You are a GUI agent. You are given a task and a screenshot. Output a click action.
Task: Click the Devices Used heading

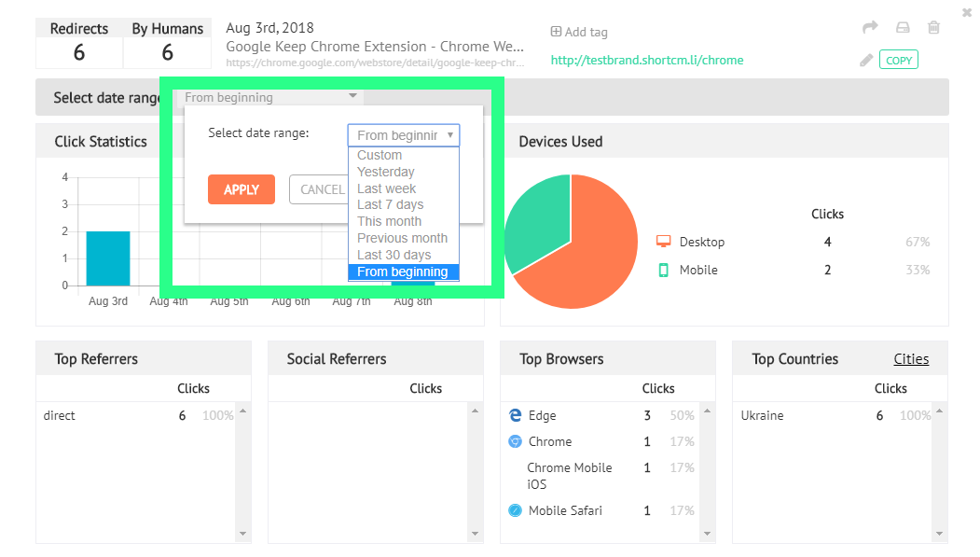(560, 141)
